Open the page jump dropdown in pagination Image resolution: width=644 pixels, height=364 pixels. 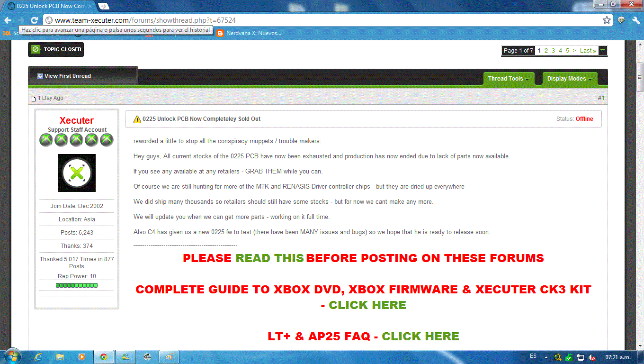tap(602, 51)
